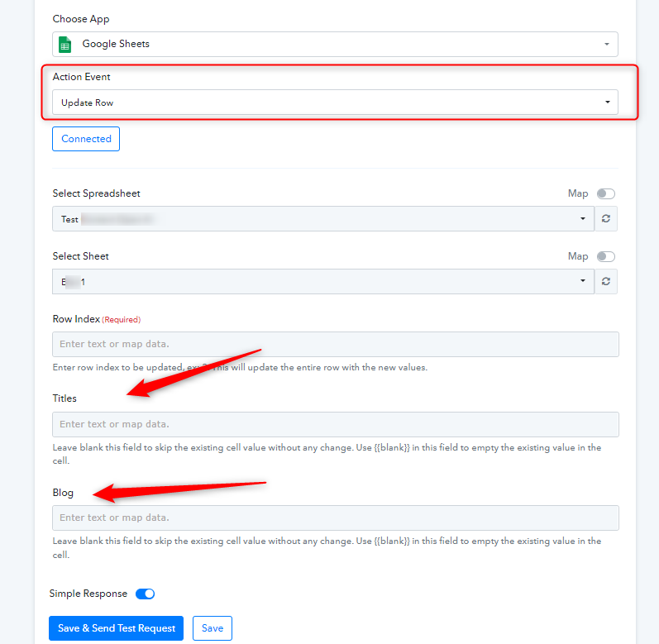
Task: Click the Action Event caret arrow
Action: [x=607, y=102]
